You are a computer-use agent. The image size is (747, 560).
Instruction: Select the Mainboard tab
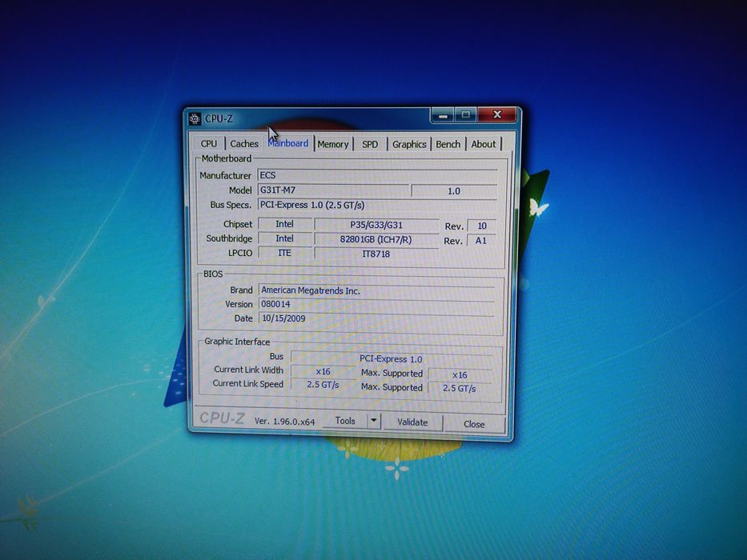[x=288, y=143]
